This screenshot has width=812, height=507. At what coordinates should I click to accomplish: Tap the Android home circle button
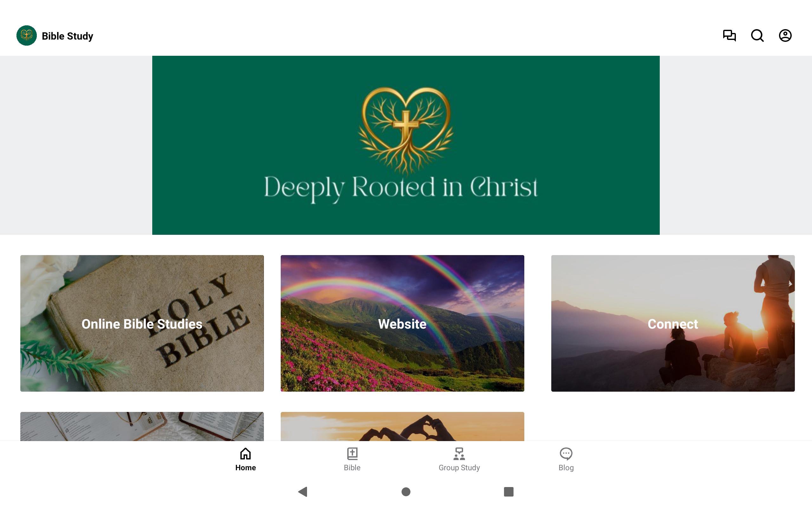(x=406, y=491)
